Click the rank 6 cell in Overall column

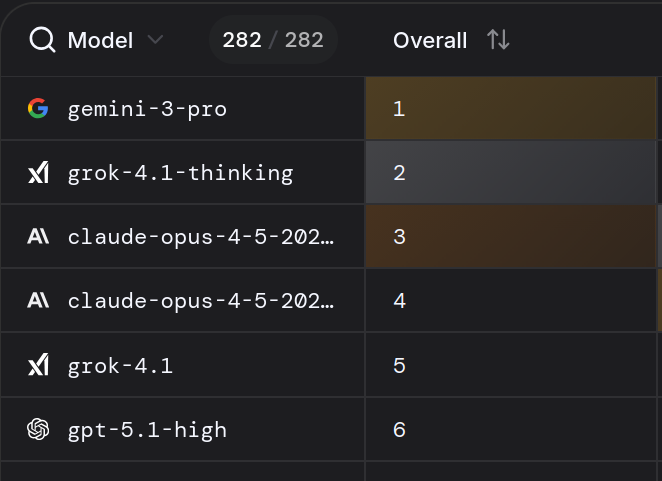point(510,430)
